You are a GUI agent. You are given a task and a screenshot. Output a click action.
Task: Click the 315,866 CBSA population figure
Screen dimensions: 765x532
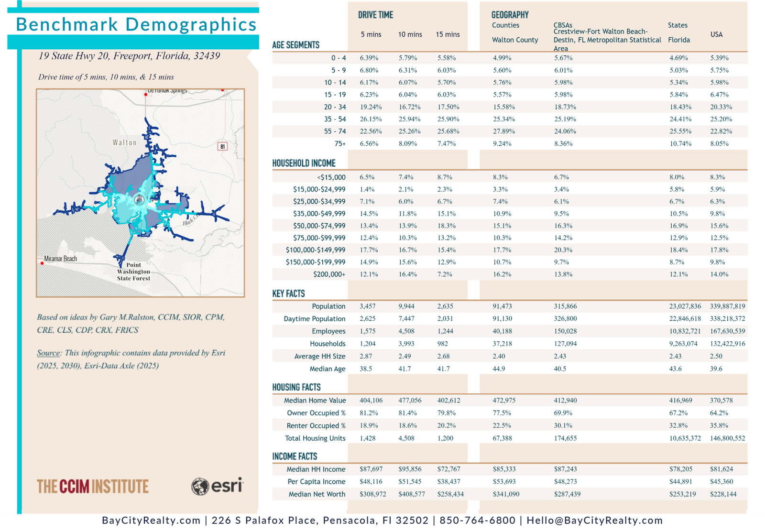(x=566, y=306)
